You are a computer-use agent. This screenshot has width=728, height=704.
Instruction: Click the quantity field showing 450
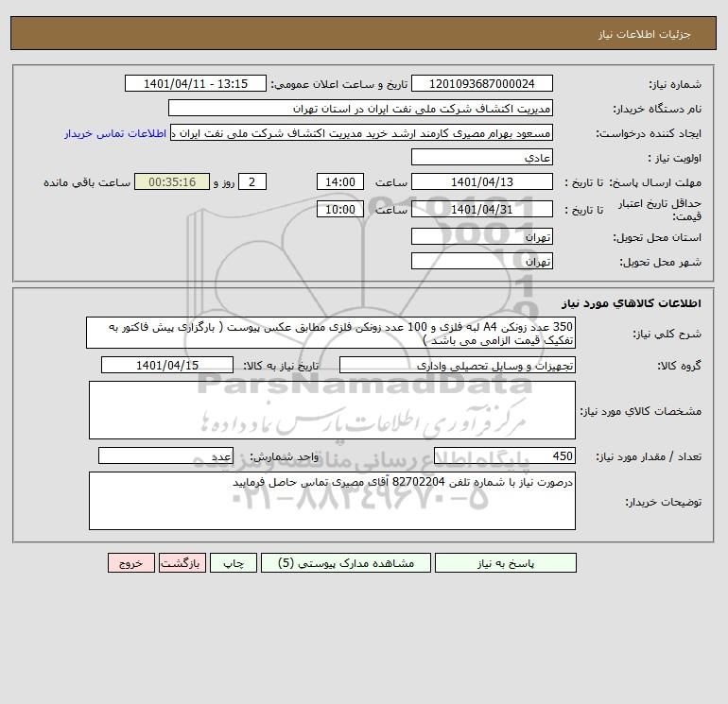coord(505,455)
